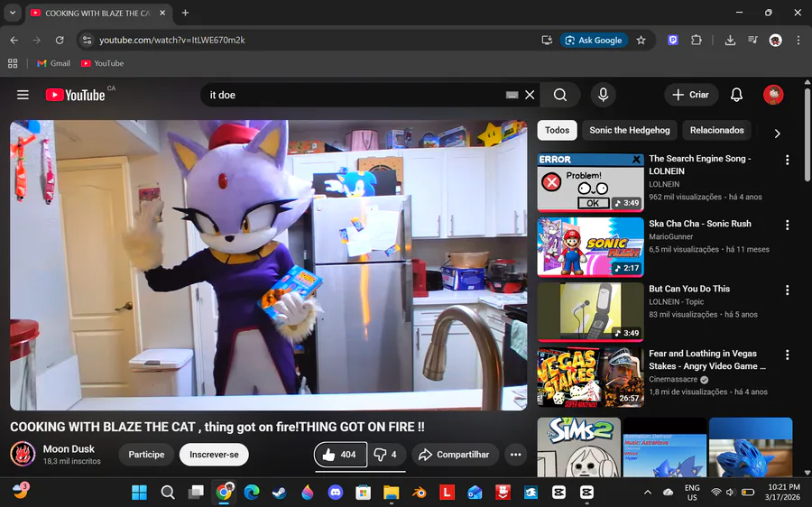
Task: Click the Criar button
Action: [x=691, y=95]
